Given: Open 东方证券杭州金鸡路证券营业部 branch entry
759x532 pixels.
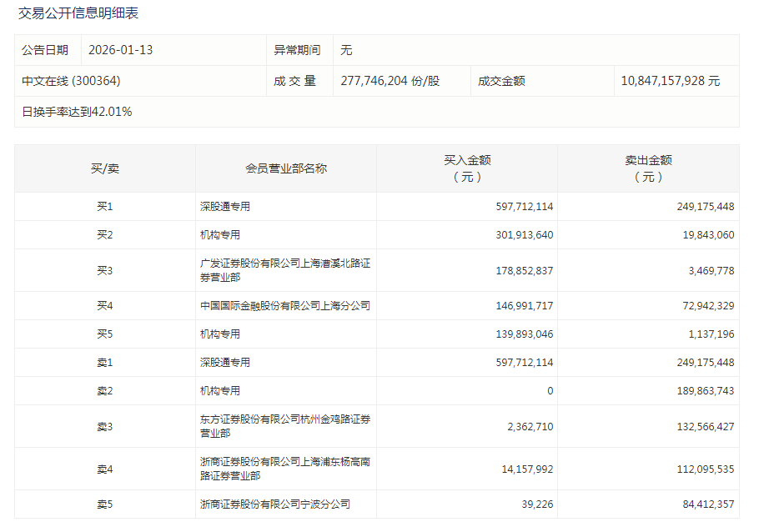Looking at the screenshot, I should 285,426.
